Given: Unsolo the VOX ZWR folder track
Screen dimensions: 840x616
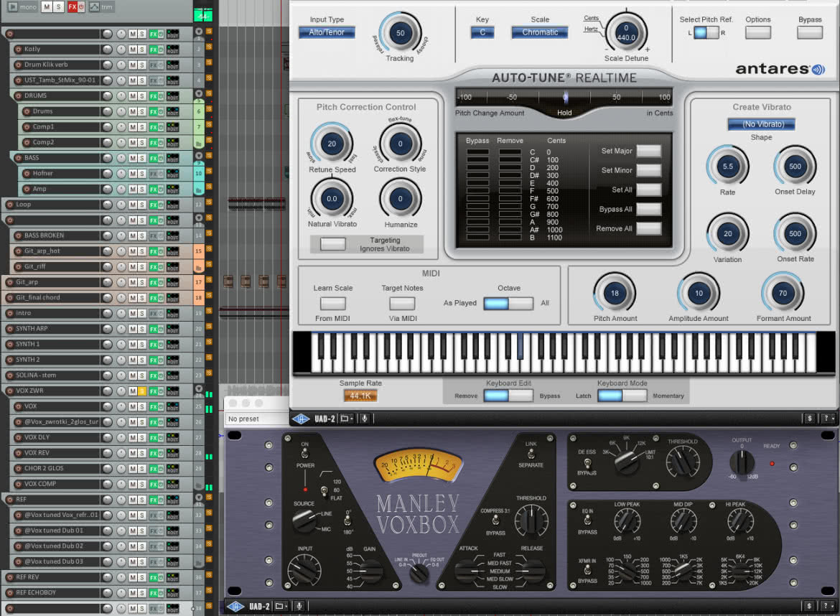Looking at the screenshot, I should [x=142, y=391].
